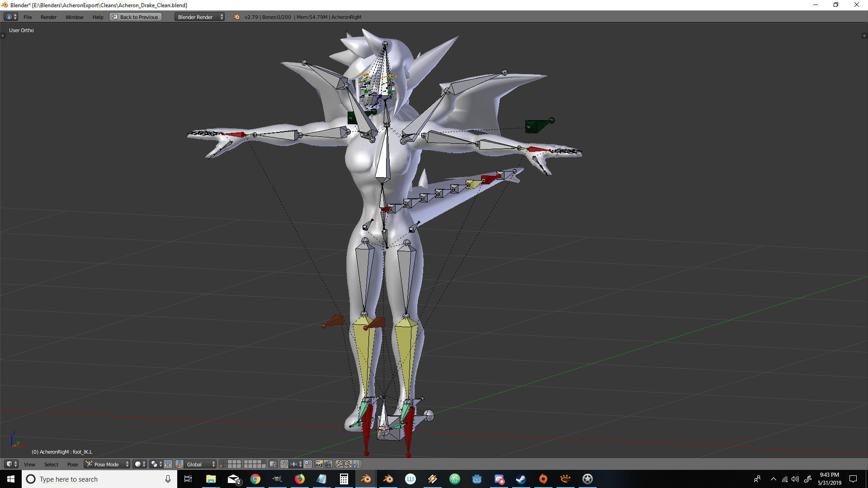Click the Back to Previous button
This screenshot has width=868, height=488.
[x=136, y=17]
